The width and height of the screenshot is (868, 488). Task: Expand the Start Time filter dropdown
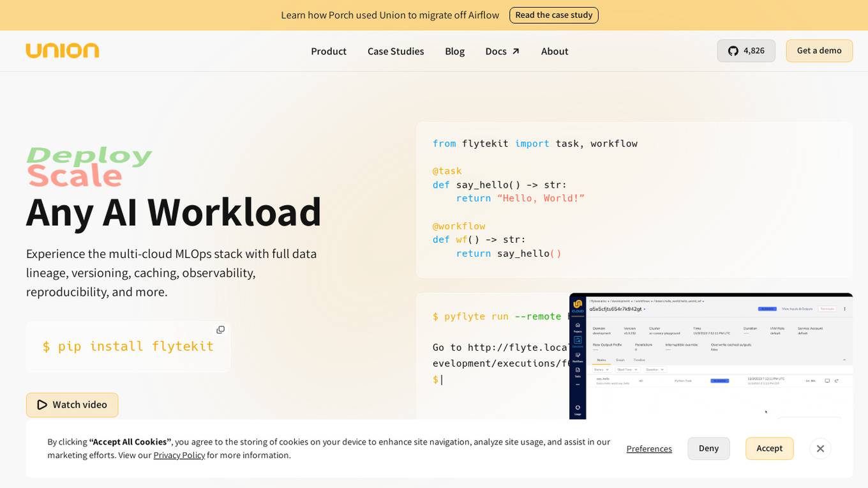point(627,370)
